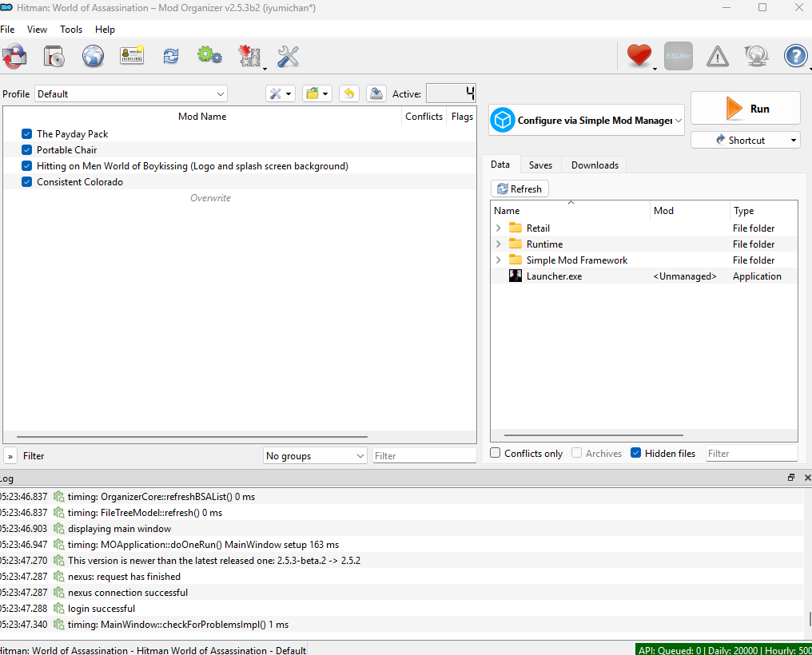Disable the Consistent Colorado mod checkbox
Screen dimensions: 812x655
pyautogui.click(x=26, y=182)
